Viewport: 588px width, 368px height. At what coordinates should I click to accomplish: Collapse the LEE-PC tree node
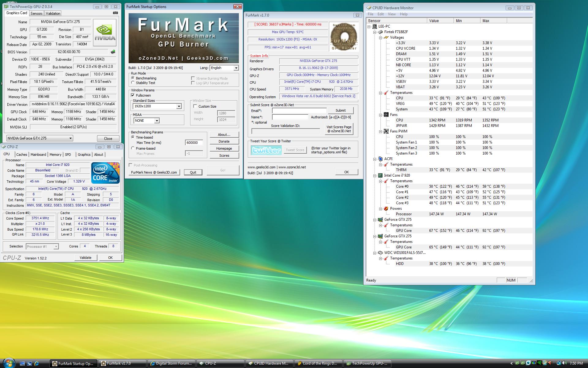369,26
